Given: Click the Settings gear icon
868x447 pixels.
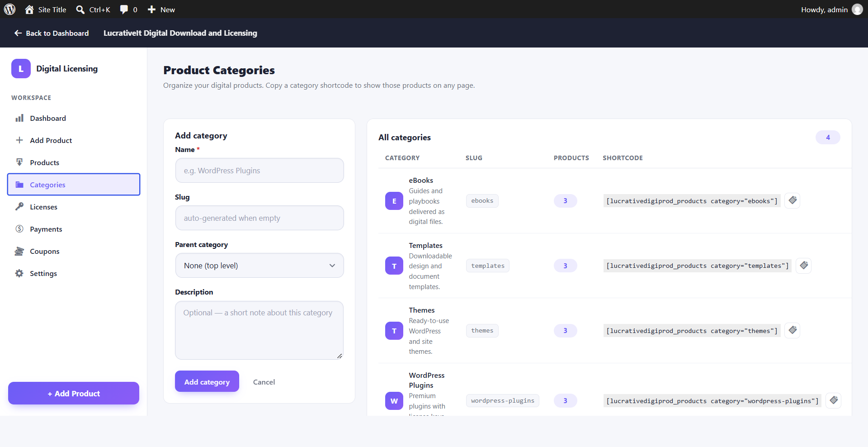Looking at the screenshot, I should (x=19, y=273).
